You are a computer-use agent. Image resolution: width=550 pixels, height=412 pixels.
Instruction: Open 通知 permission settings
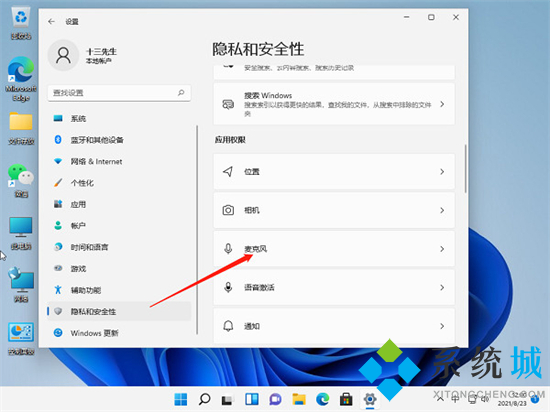[334, 326]
